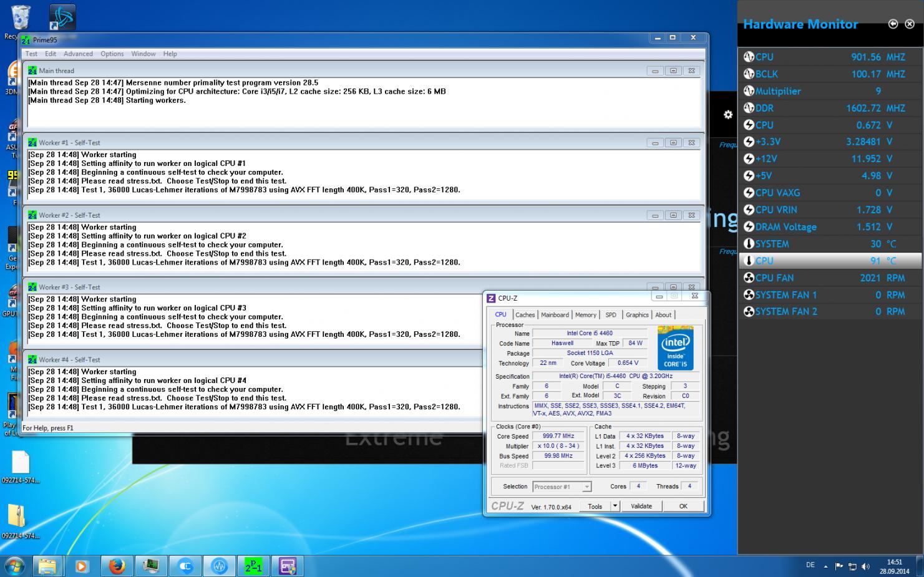924x577 pixels.
Task: Select the 092714-574 zip folder on desktop
Action: (x=20, y=521)
